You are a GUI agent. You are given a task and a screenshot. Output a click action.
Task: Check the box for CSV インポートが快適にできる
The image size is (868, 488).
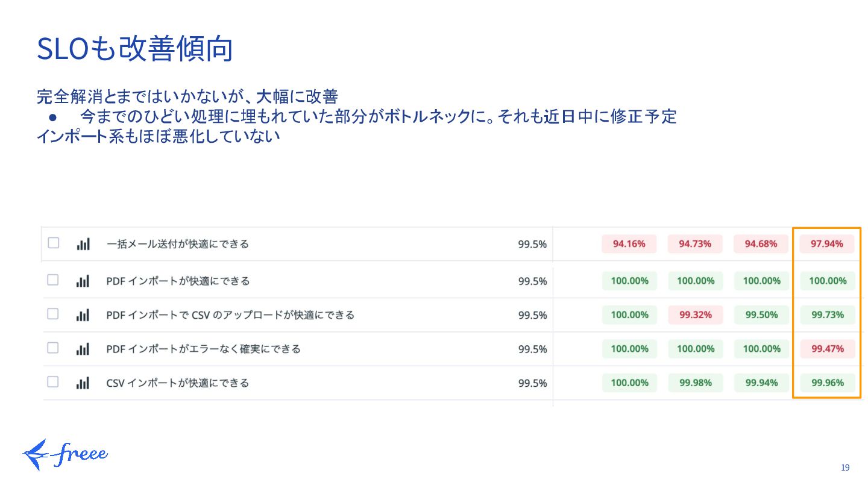pyautogui.click(x=53, y=381)
